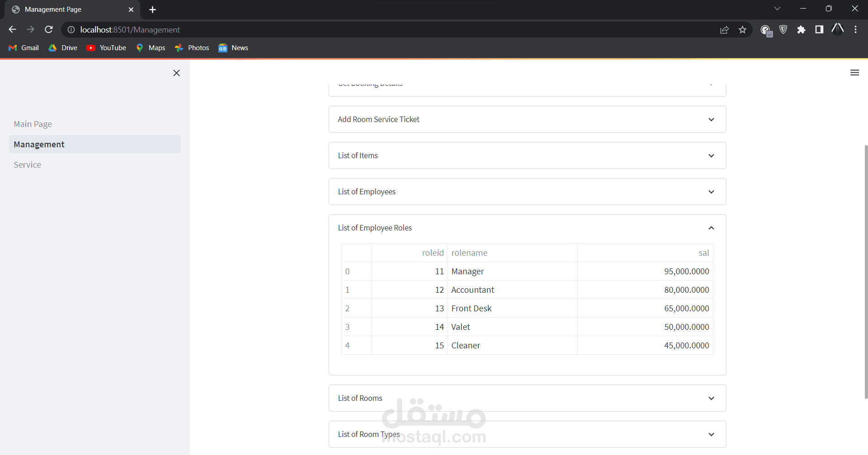The image size is (868, 455).
Task: Click roleid cell 14
Action: click(410, 327)
